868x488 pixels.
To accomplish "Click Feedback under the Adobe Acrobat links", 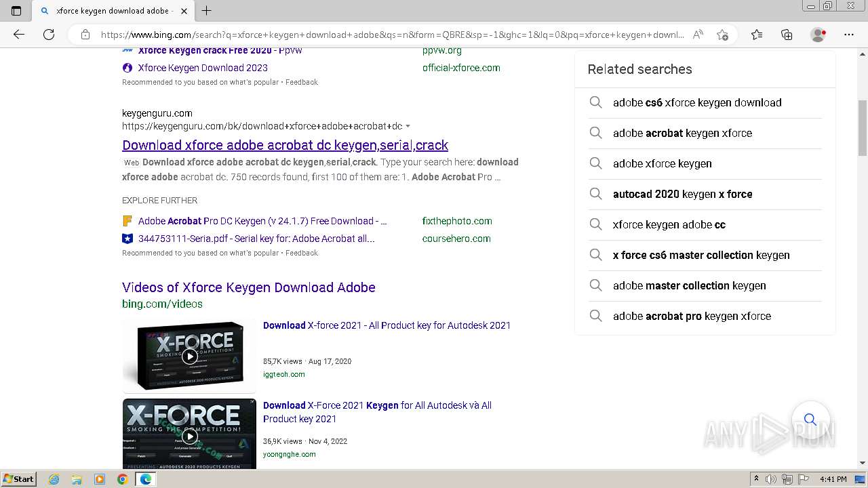I will click(x=302, y=253).
